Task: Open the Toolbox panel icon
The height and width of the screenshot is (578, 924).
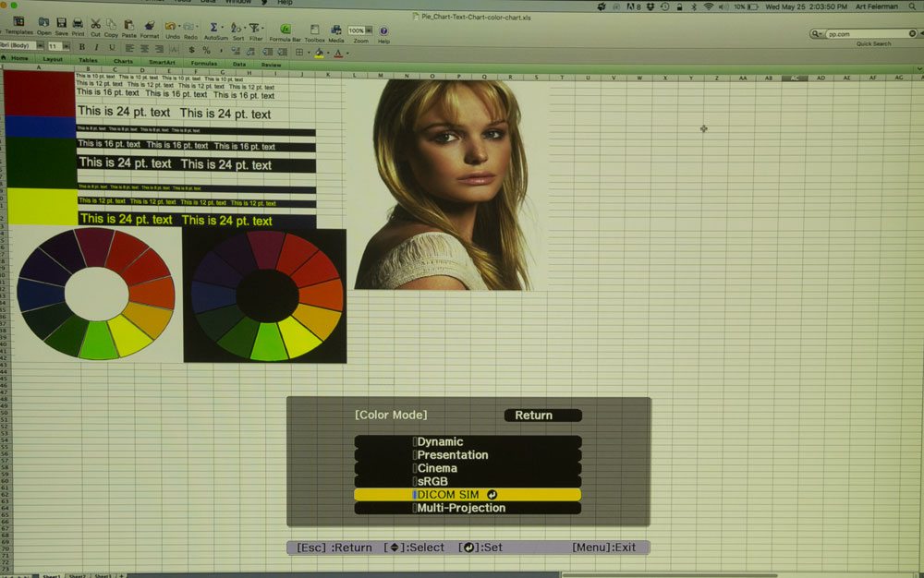Action: point(314,30)
